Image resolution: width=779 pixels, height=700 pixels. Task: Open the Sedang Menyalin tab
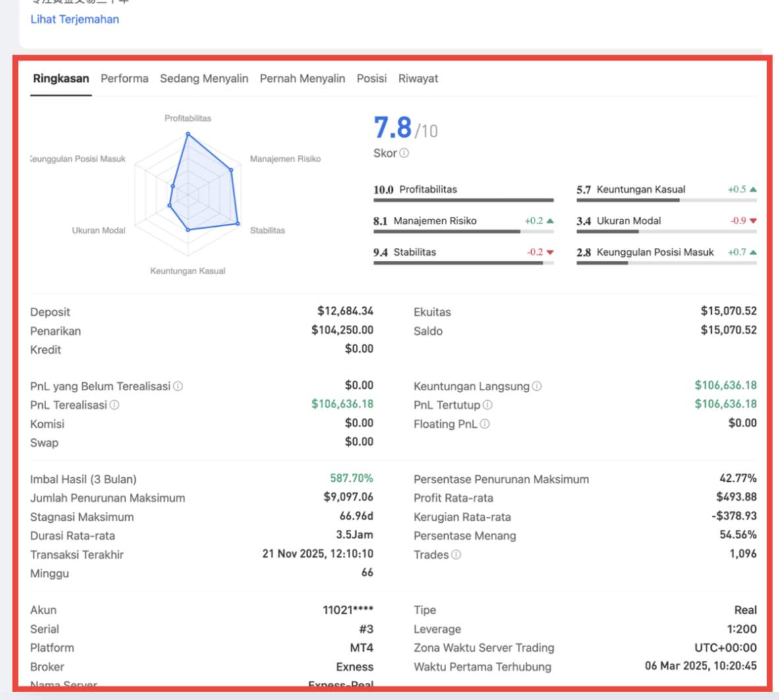point(204,78)
